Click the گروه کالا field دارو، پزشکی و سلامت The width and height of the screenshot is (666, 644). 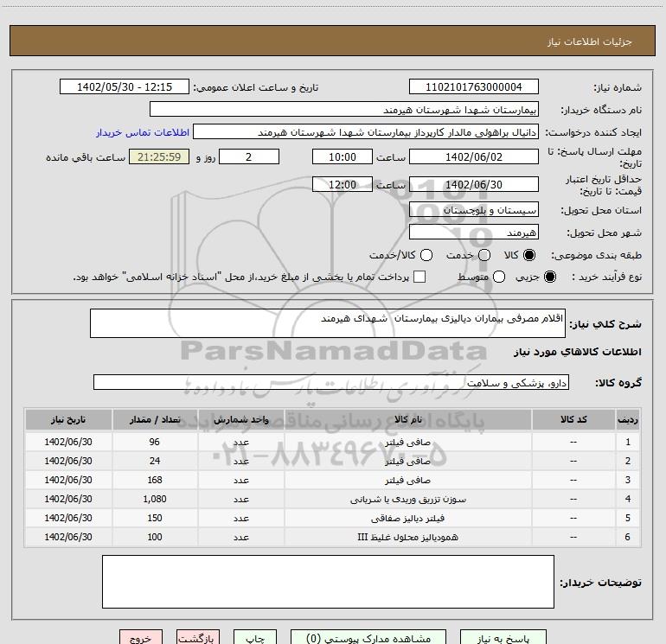[x=331, y=382]
